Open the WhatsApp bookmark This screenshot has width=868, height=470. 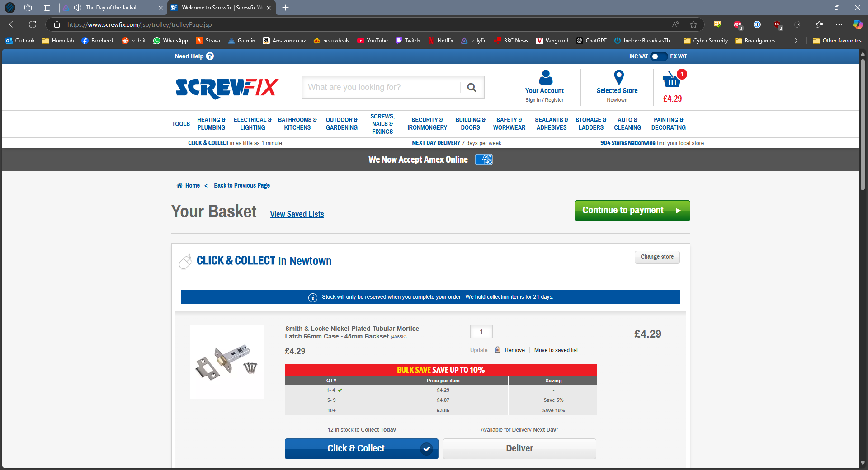pos(171,41)
